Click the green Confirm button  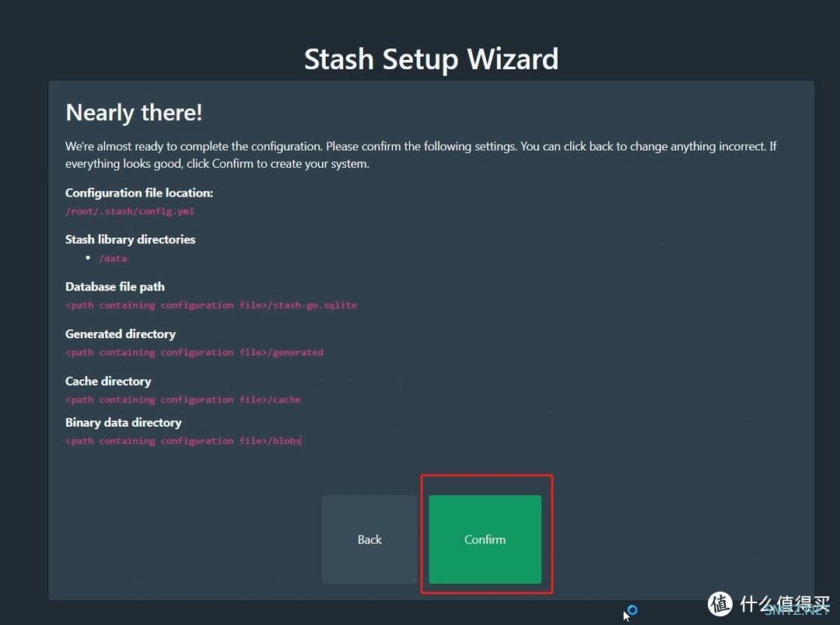(485, 539)
